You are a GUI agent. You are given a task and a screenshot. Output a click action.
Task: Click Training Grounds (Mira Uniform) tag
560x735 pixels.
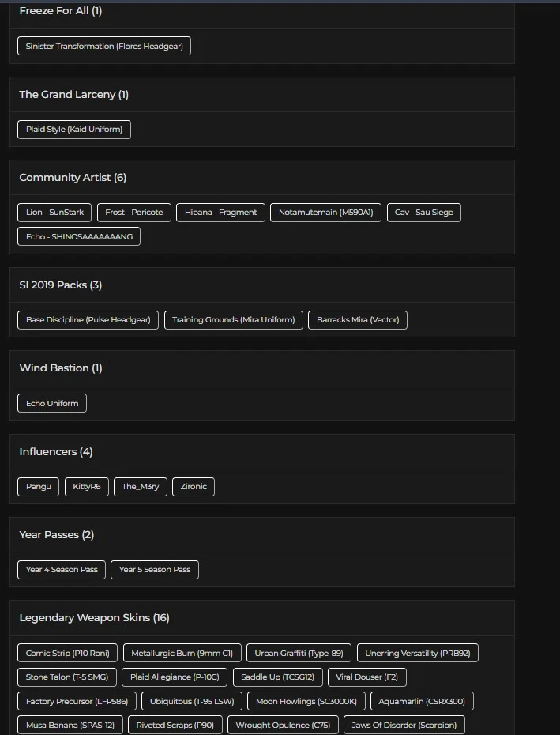point(234,320)
